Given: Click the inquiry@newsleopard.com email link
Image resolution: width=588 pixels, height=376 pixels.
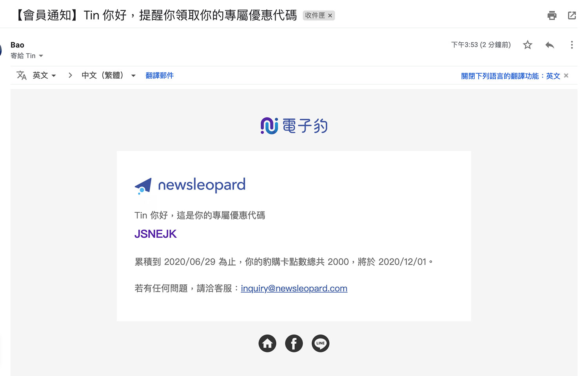Looking at the screenshot, I should coord(294,288).
